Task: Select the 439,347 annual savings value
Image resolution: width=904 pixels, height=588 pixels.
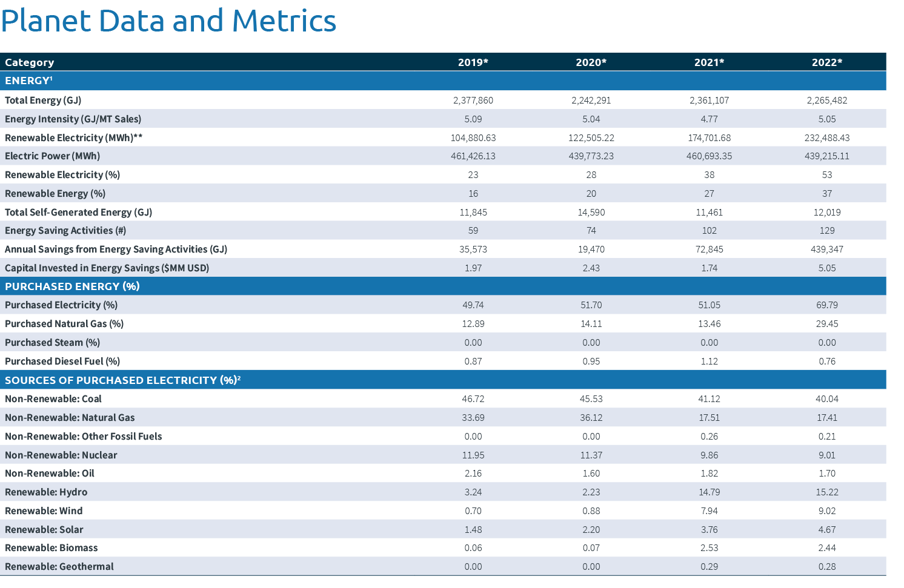Action: tap(828, 249)
